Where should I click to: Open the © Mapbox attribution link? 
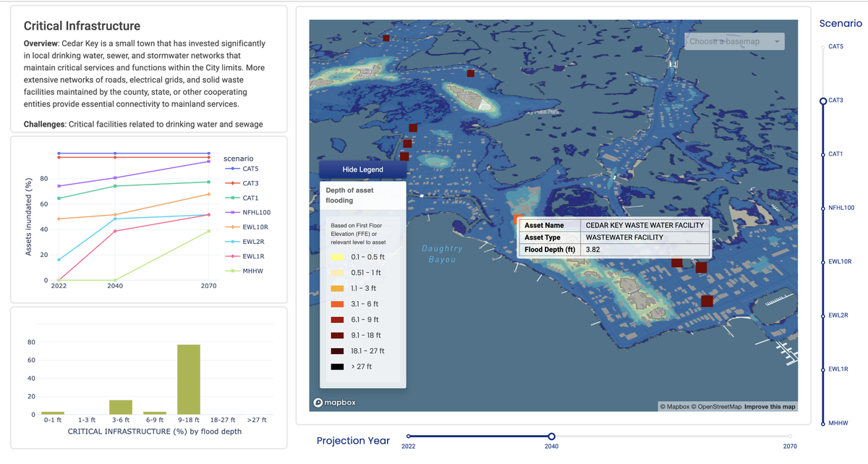675,406
